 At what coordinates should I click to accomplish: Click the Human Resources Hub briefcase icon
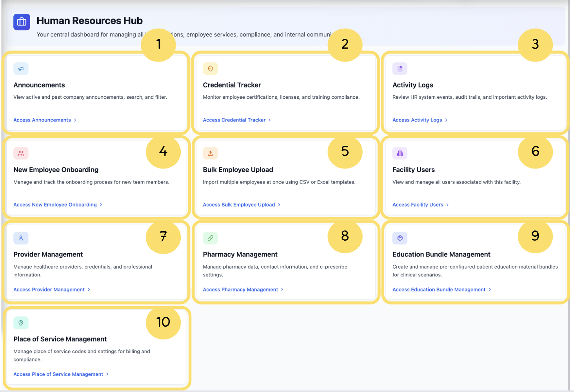22,22
